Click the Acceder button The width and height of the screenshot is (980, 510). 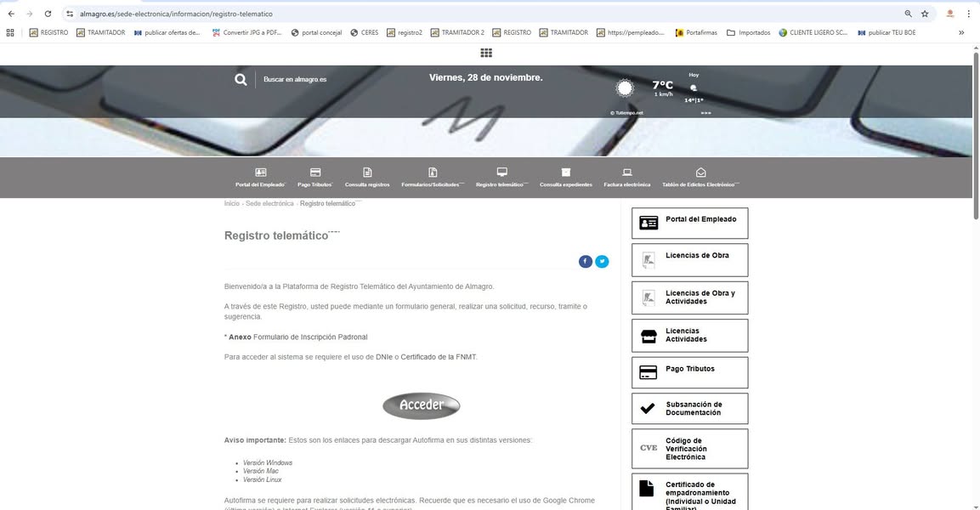click(421, 405)
